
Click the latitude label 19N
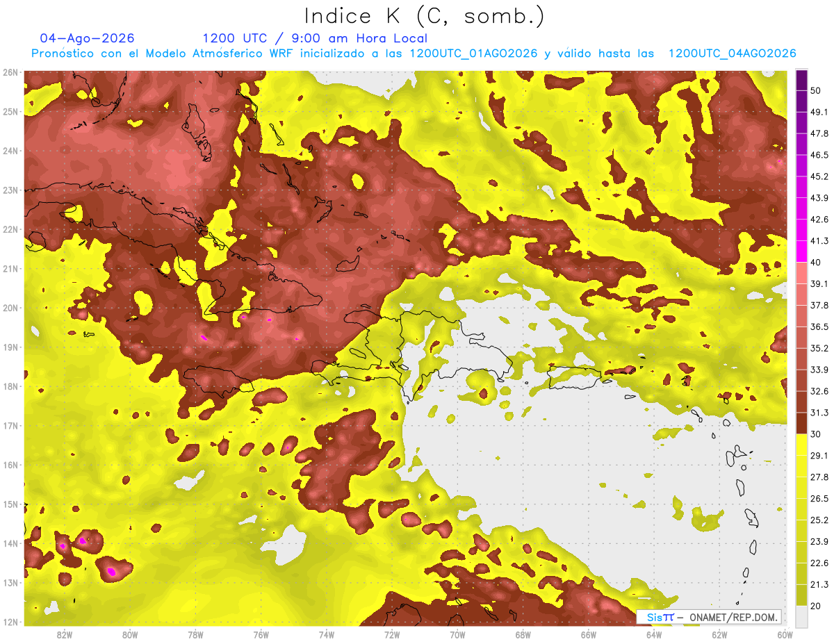click(10, 347)
